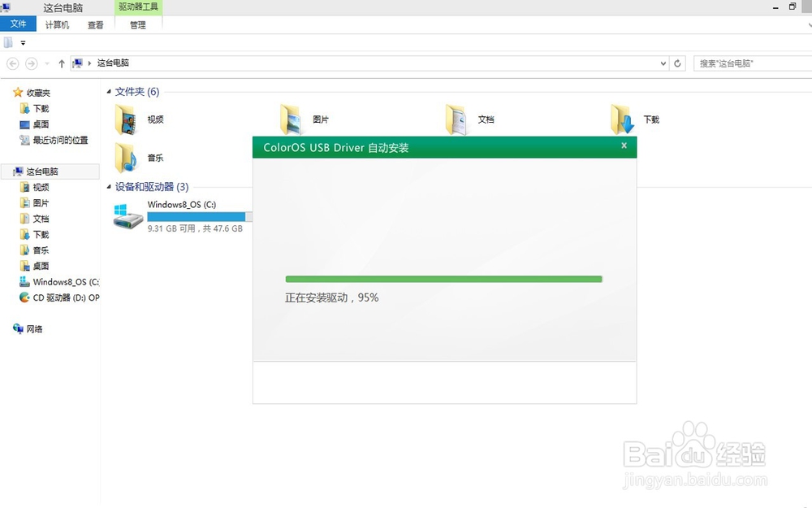Select the 音乐 folder icon
This screenshot has width=812, height=508.
tap(126, 158)
